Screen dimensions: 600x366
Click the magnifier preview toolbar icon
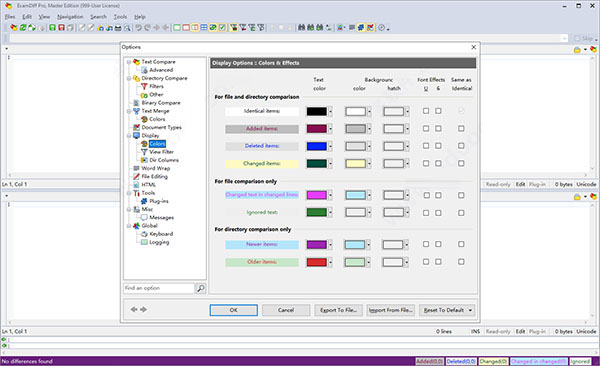127,28
